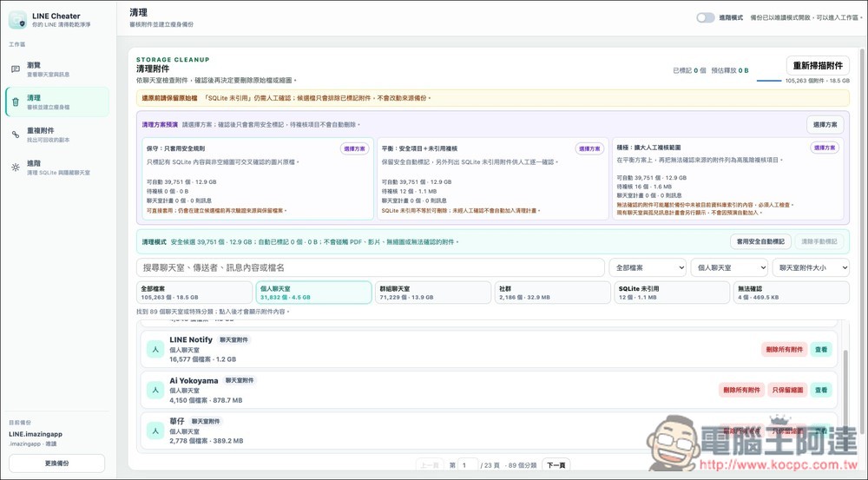Click the LINE Cheater shield logo icon

pyautogui.click(x=17, y=20)
